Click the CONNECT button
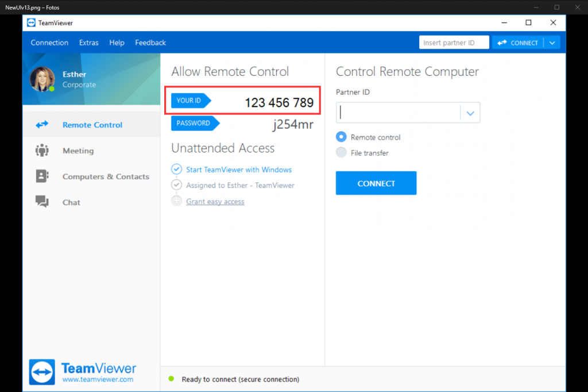Screen dimensions: 588x392 click(376, 183)
